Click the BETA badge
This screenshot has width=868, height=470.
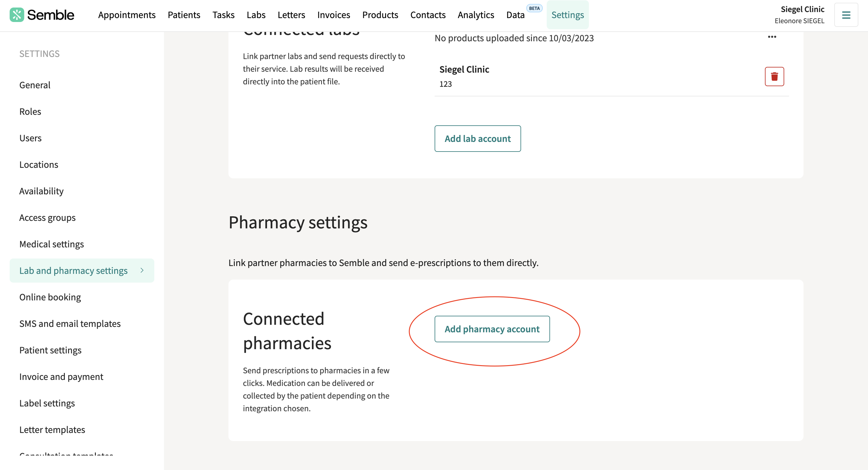click(534, 8)
